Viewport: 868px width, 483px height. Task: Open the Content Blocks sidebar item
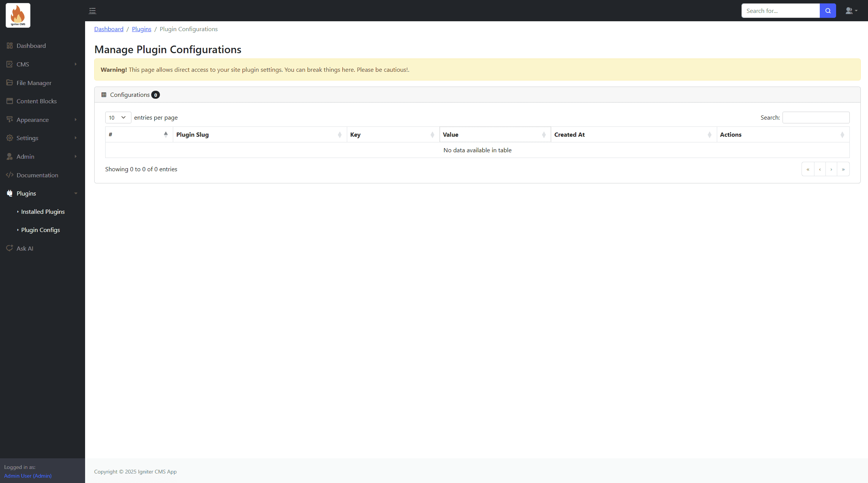[36, 101]
